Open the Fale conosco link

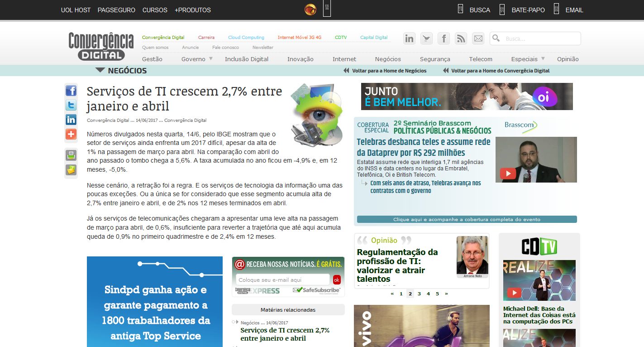tap(225, 48)
